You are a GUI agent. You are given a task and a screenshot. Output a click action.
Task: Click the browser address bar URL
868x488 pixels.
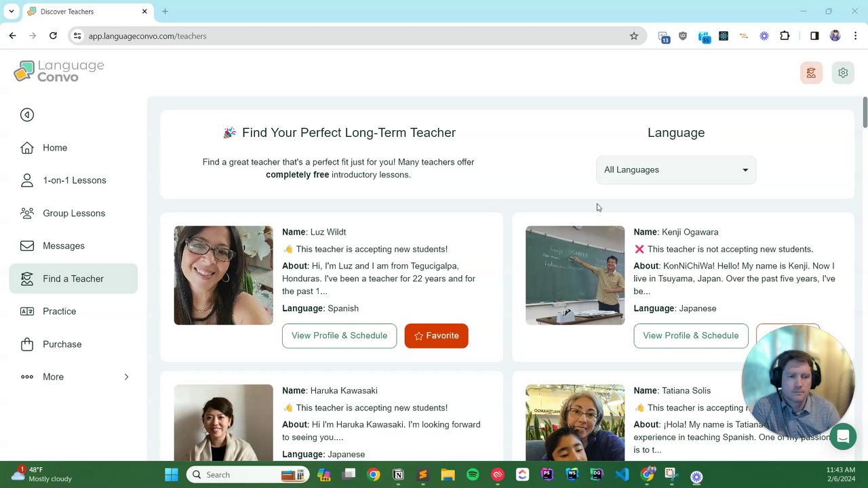click(147, 36)
